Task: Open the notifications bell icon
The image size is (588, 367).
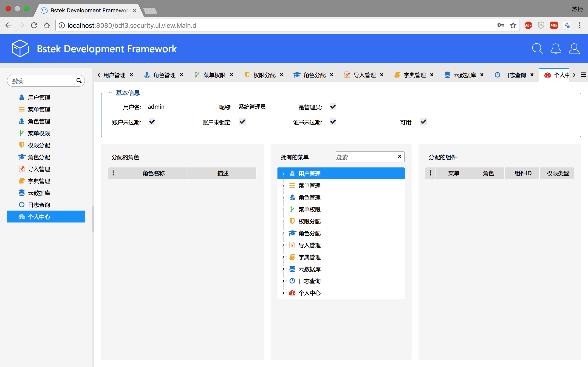Action: tap(556, 49)
